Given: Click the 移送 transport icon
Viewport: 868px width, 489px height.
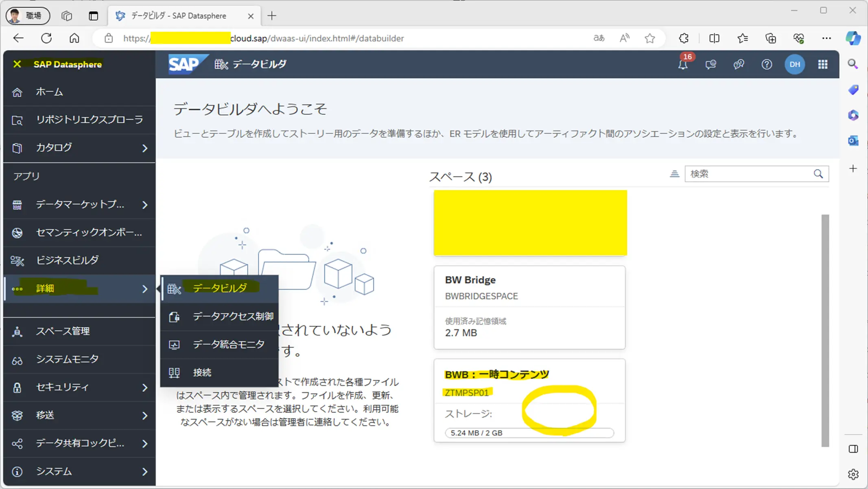Looking at the screenshot, I should [17, 416].
